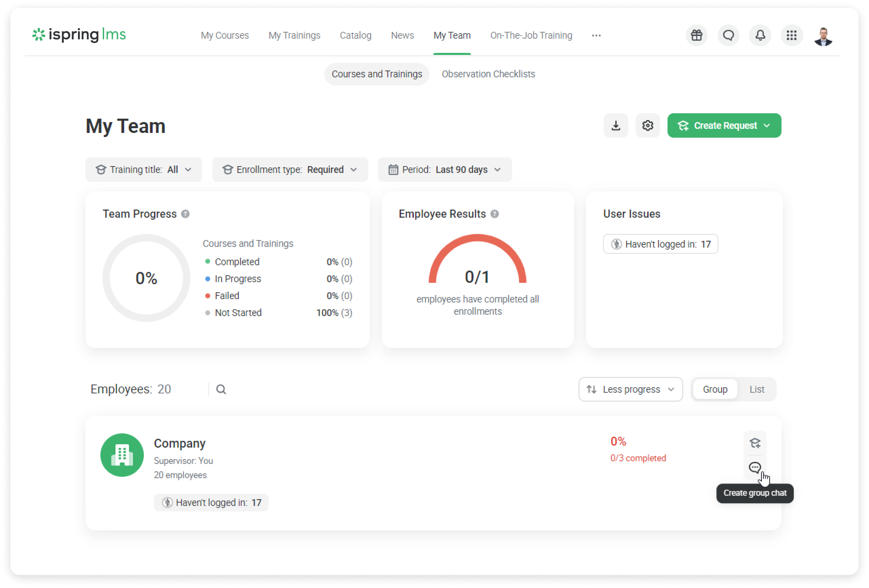The width and height of the screenshot is (869, 588).
Task: Open the gift icon in header
Action: pos(696,36)
